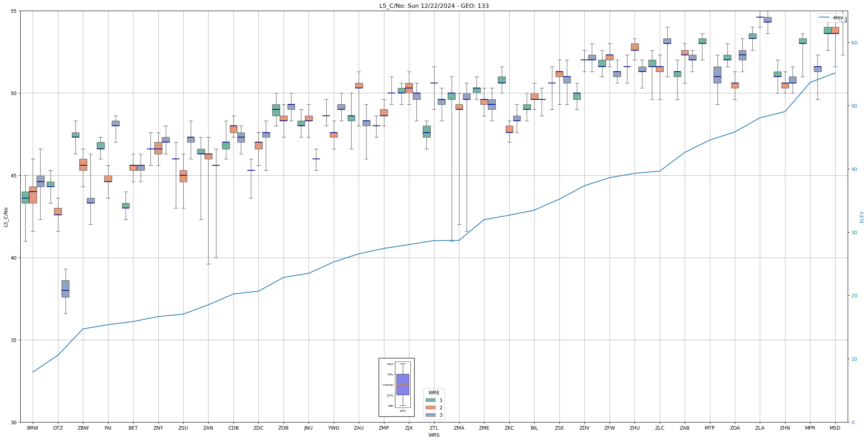Click the L5_C/No y-axis label
Image resolution: width=868 pixels, height=441 pixels.
(6, 217)
